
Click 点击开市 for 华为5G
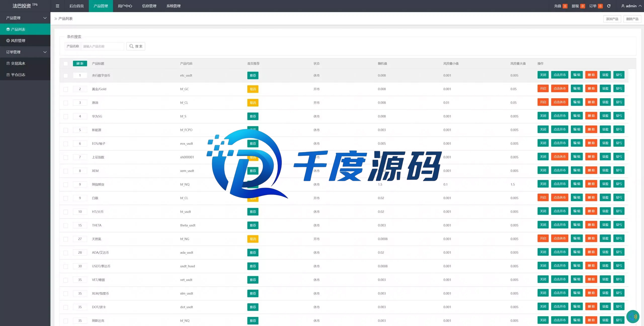pyautogui.click(x=560, y=116)
